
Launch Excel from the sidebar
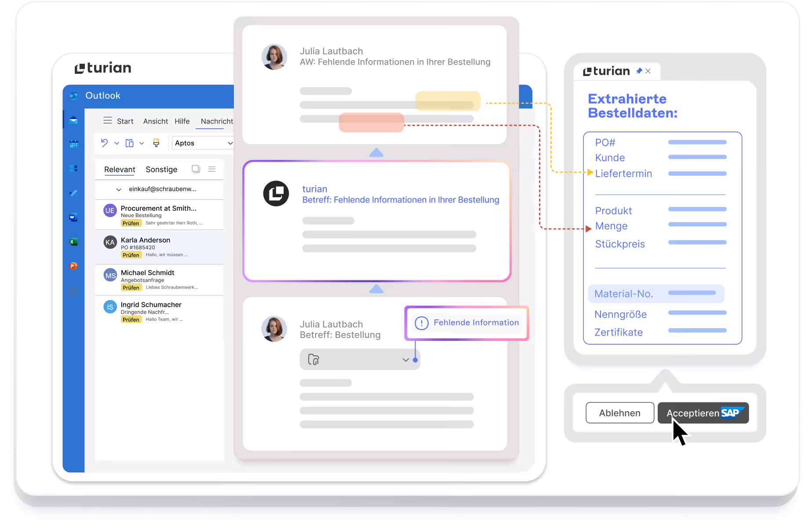point(73,242)
